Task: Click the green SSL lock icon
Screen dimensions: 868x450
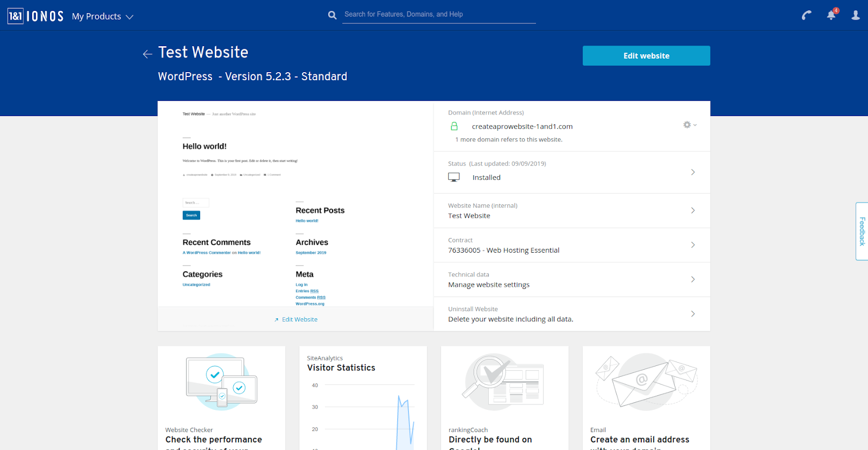Action: (x=455, y=126)
